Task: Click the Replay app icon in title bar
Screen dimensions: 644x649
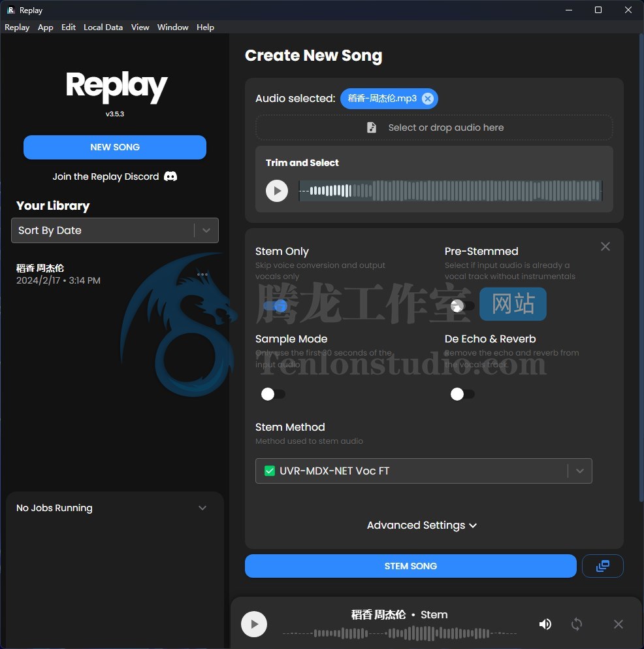Action: pyautogui.click(x=10, y=10)
